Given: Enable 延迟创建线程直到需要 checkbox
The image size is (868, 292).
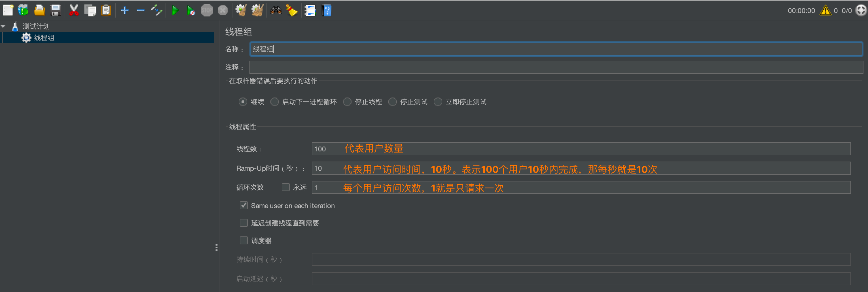Looking at the screenshot, I should point(244,223).
